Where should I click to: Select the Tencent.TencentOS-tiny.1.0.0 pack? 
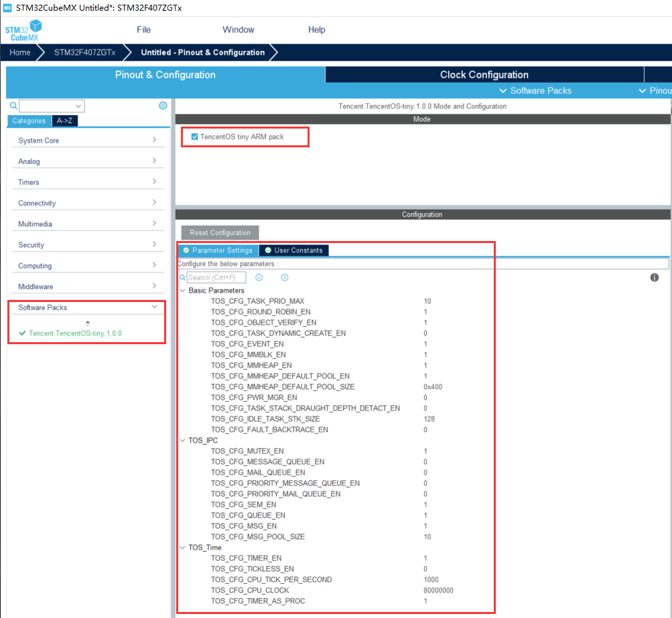(x=75, y=333)
